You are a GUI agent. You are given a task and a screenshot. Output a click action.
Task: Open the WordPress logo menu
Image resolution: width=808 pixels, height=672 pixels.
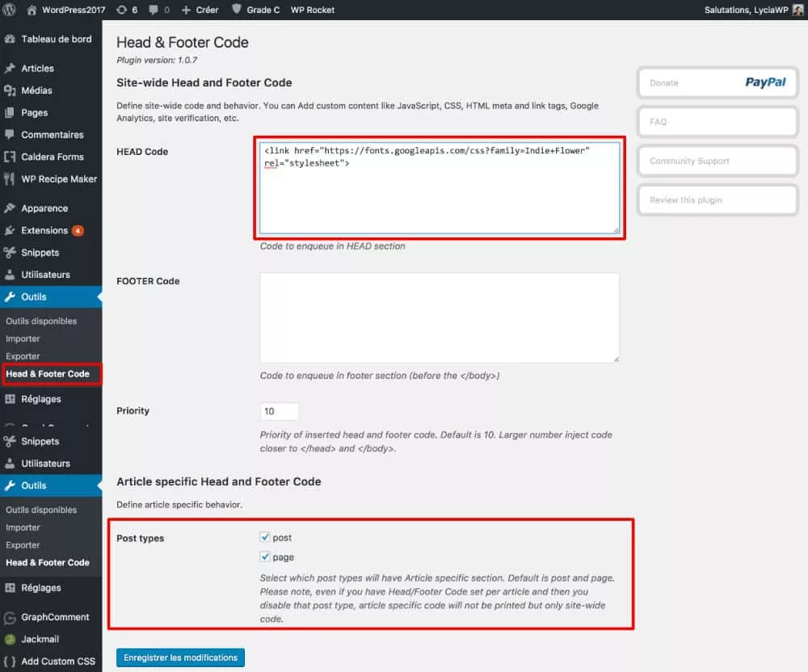pyautogui.click(x=9, y=10)
